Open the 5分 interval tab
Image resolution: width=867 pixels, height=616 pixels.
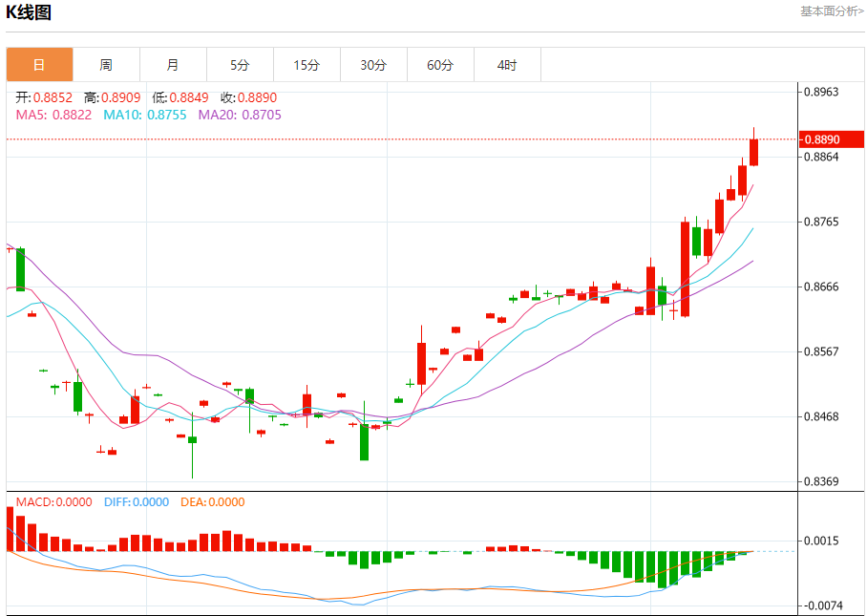click(x=240, y=65)
